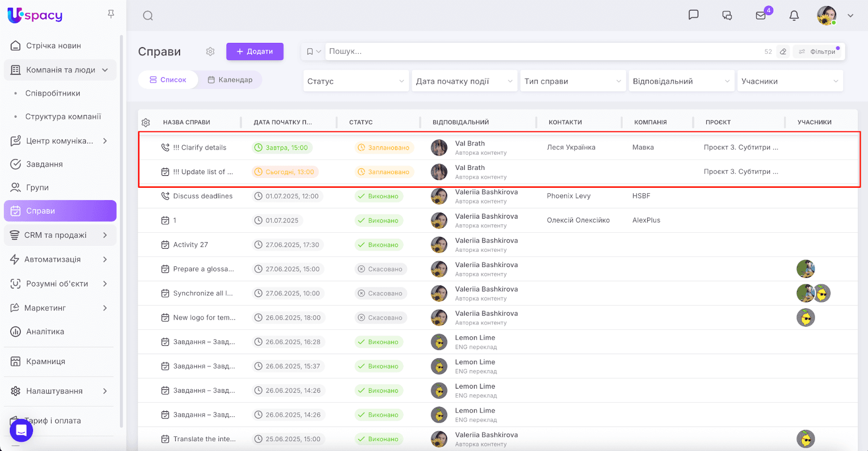Pin the sidebar with pin icon
Viewport: 868px width, 451px height.
coord(111,14)
